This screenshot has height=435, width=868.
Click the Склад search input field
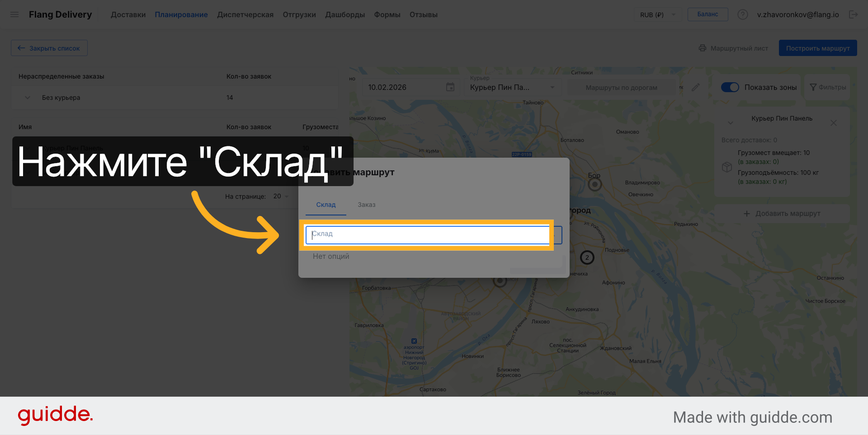pyautogui.click(x=427, y=234)
